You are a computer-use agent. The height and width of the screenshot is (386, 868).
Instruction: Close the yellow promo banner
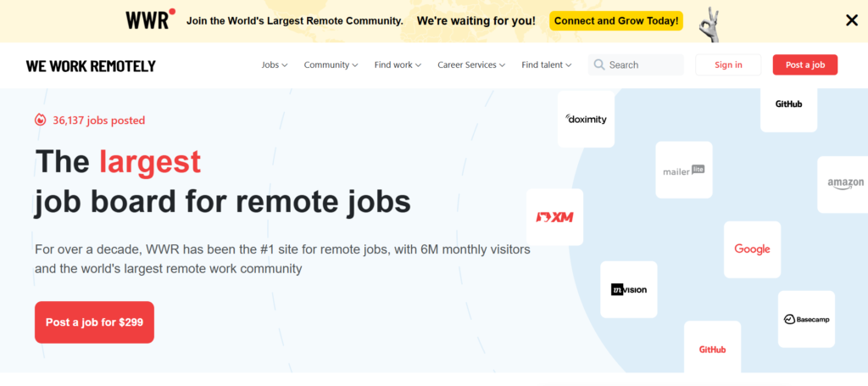pyautogui.click(x=851, y=21)
